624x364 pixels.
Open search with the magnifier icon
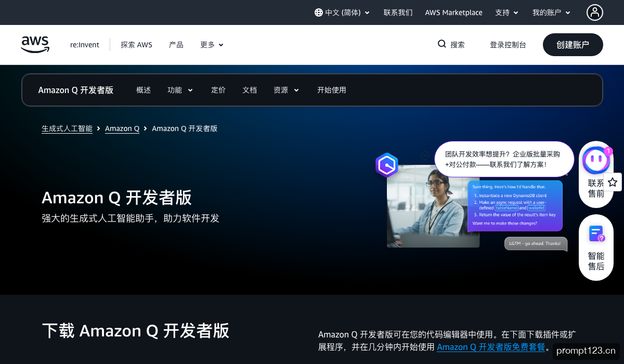(x=442, y=44)
